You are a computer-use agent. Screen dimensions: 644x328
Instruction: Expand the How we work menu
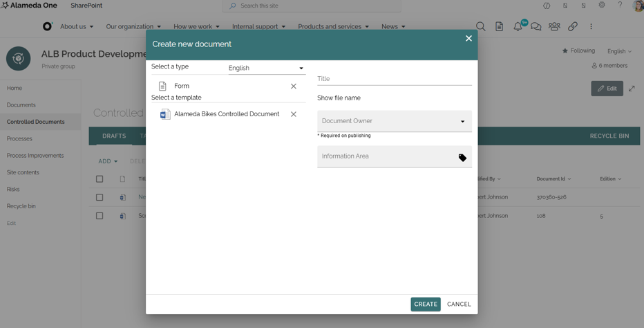coord(196,26)
